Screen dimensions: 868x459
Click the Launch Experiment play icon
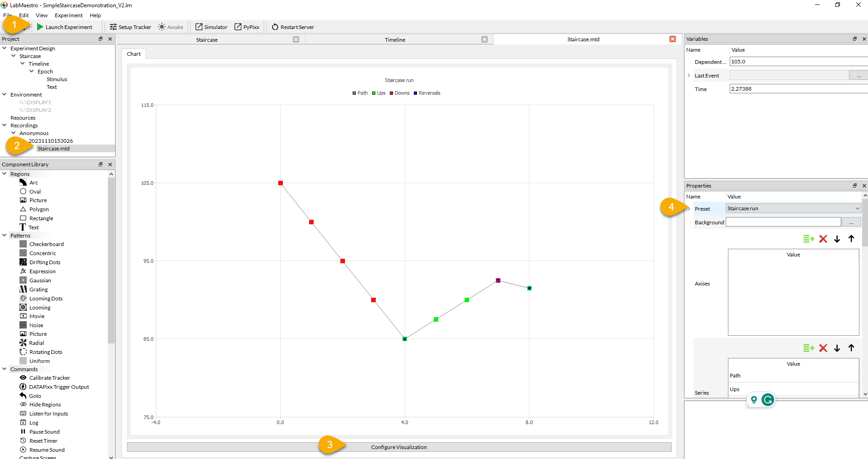pos(40,27)
